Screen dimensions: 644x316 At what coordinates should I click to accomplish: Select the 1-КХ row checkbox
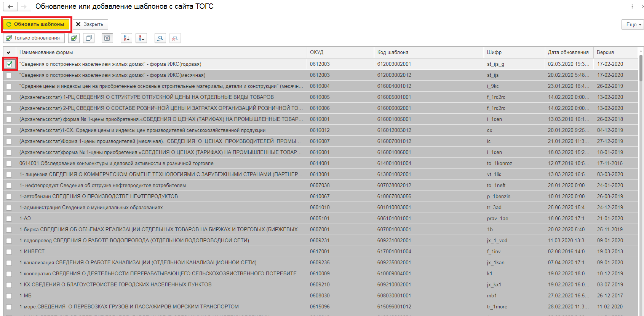tap(9, 285)
